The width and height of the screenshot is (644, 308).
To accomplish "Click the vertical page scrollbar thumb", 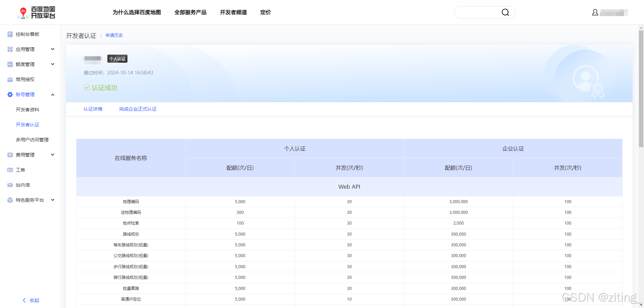I will tap(641, 89).
